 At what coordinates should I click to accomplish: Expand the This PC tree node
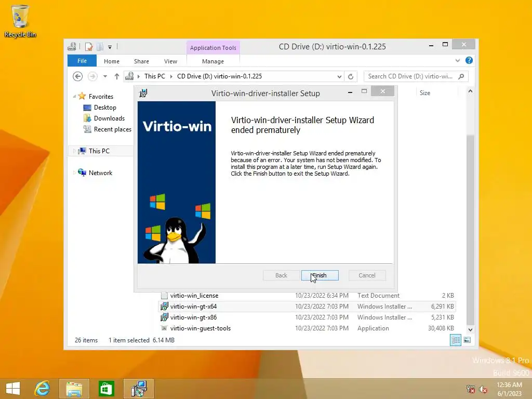(x=74, y=151)
